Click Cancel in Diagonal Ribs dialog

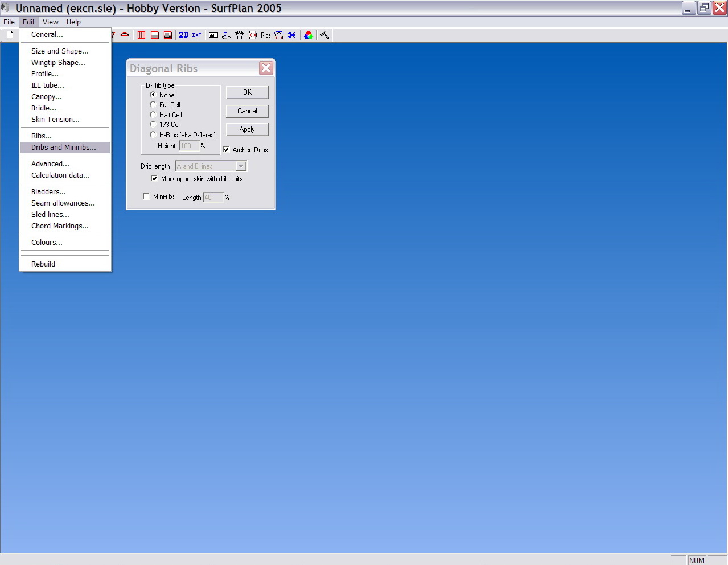247,111
